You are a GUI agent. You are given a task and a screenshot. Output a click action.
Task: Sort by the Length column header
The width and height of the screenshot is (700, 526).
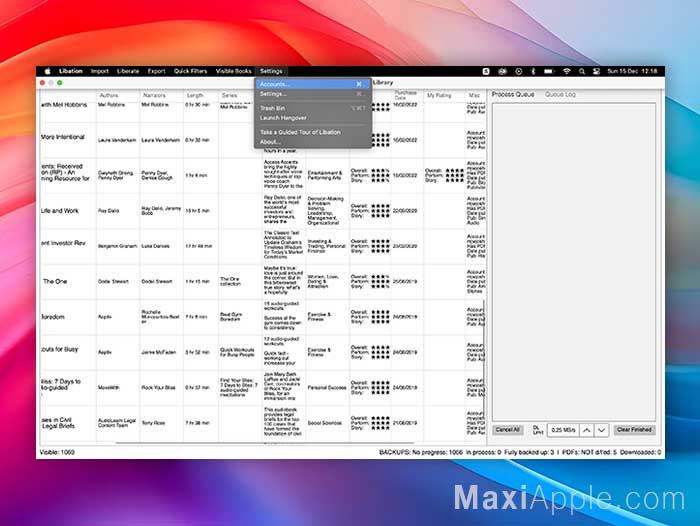(195, 95)
